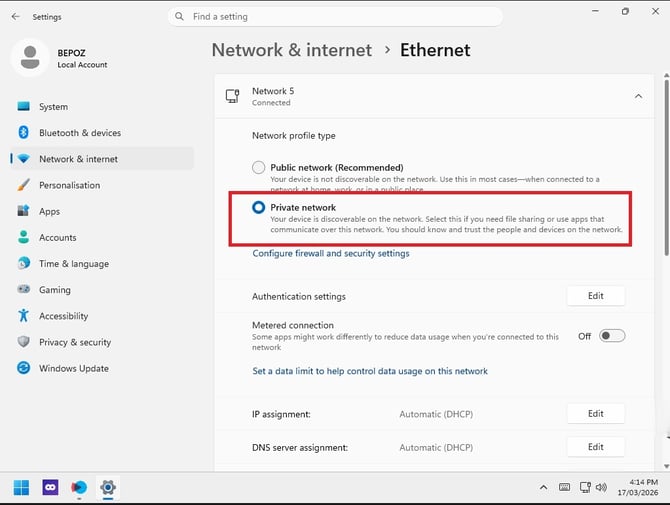
Task: Click the Accessibility figure icon
Action: pyautogui.click(x=24, y=316)
